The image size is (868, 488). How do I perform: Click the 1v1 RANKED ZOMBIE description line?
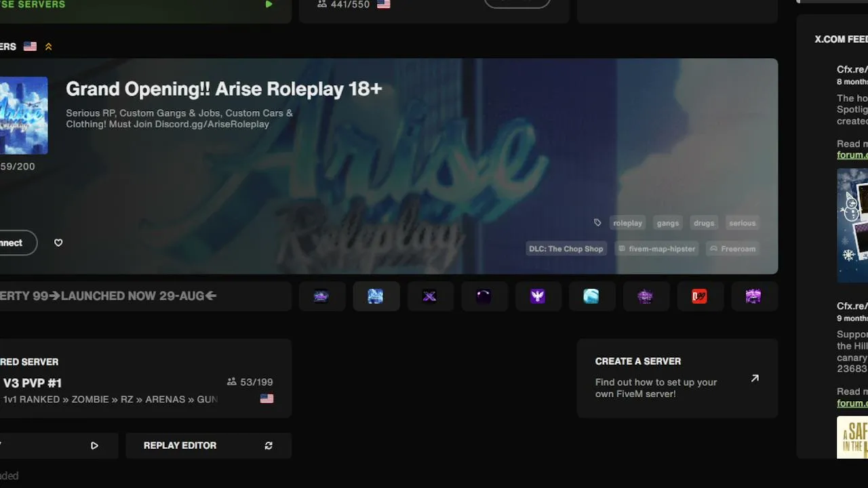(110, 399)
